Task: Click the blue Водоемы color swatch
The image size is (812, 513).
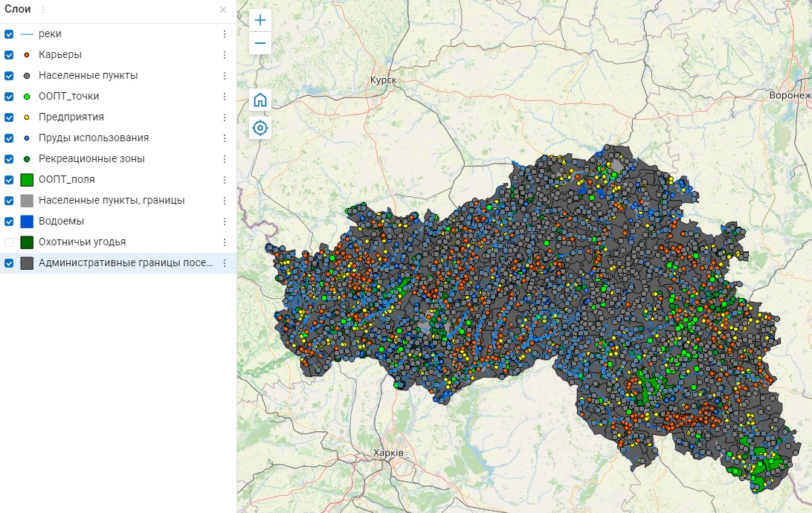Action: click(27, 222)
